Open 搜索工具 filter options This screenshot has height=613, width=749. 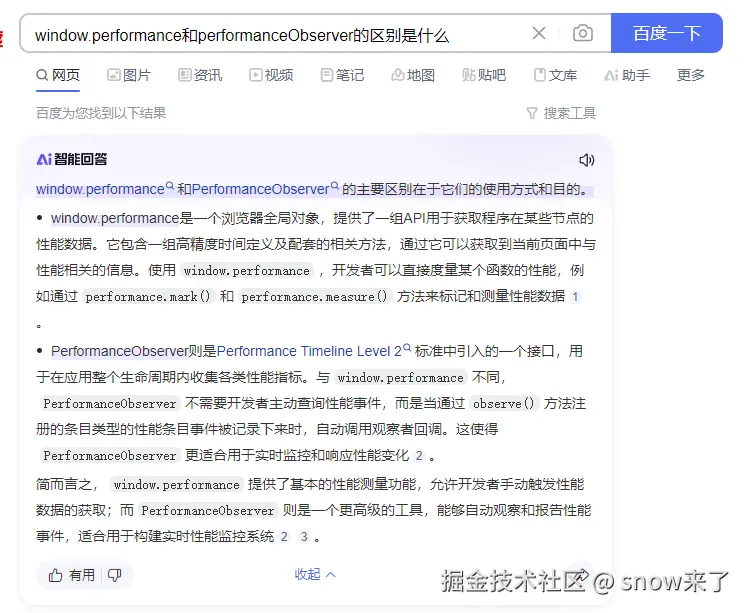[561, 113]
